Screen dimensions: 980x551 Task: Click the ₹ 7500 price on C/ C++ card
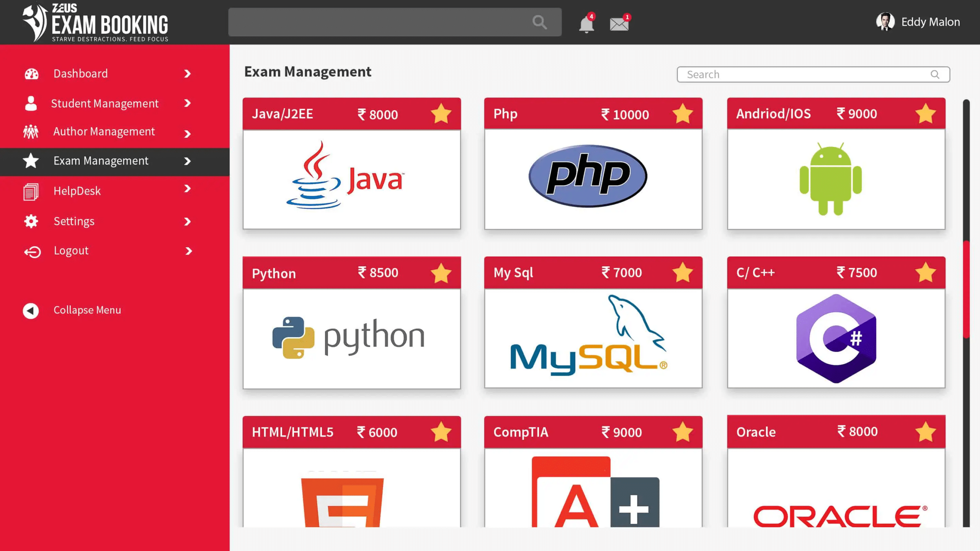856,272
